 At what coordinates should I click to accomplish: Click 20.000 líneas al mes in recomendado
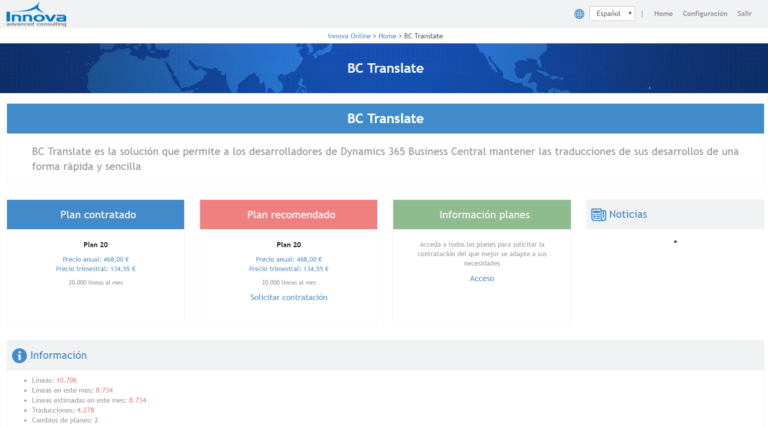(288, 283)
